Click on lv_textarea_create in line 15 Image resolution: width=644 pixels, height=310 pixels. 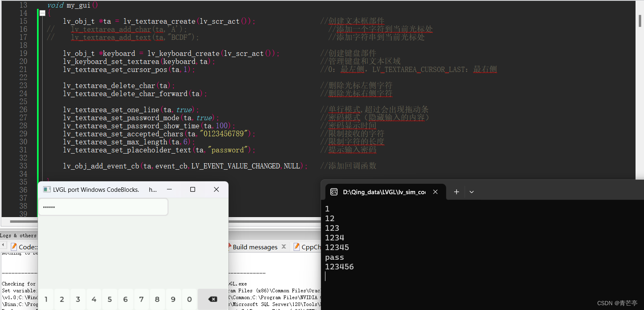coord(159,21)
